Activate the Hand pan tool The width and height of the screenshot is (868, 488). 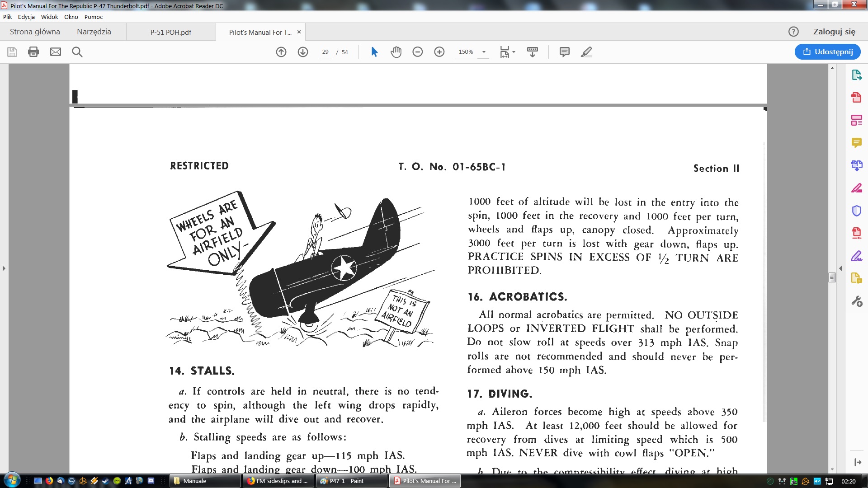[x=396, y=52]
